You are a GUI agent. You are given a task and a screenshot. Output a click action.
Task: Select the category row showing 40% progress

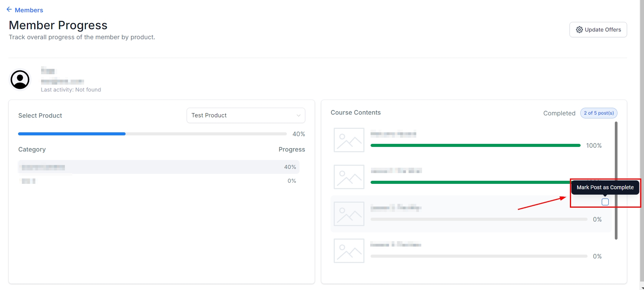pos(158,167)
